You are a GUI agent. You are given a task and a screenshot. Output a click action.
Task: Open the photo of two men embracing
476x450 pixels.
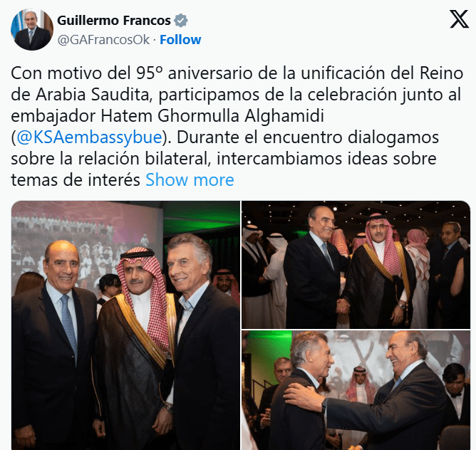pyautogui.click(x=356, y=390)
